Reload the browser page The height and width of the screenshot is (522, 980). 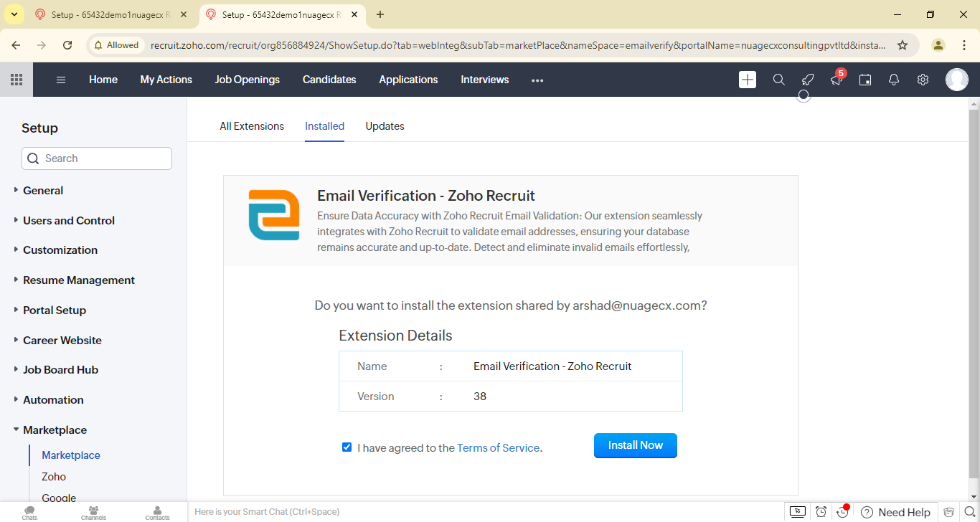click(67, 44)
